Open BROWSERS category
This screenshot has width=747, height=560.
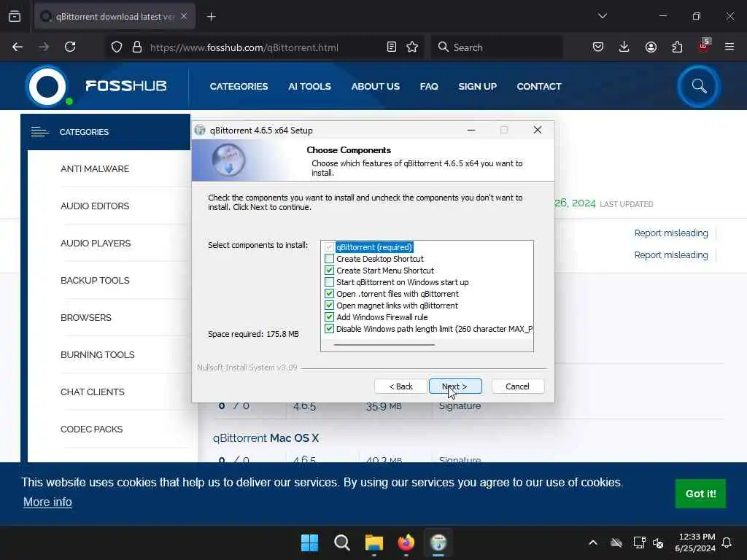tap(86, 317)
